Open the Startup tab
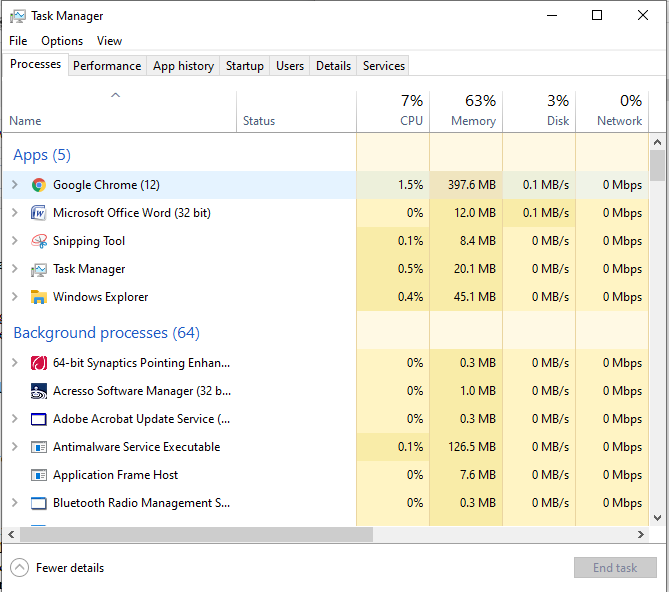This screenshot has height=592, width=669. pyautogui.click(x=245, y=66)
